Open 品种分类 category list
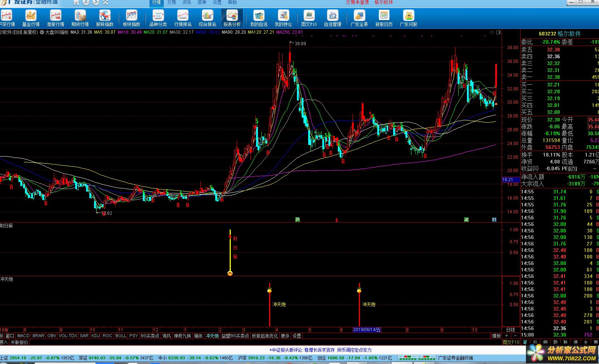Screen dimensions: 599x364 158,18
